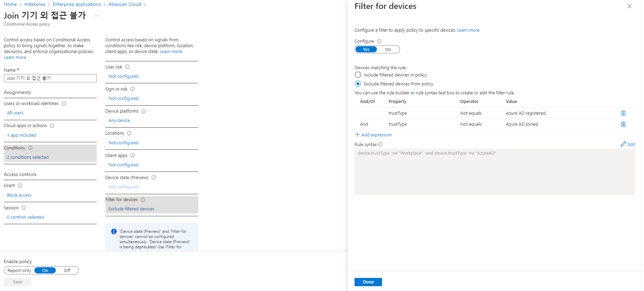Image resolution: width=644 pixels, height=291 pixels.
Task: Open the ellipsis menu beside policy title
Action: (97, 16)
